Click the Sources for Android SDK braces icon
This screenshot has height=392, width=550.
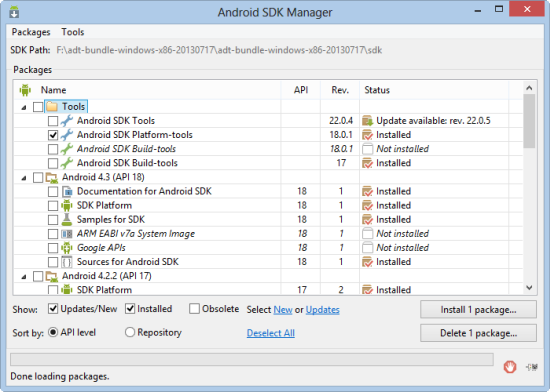point(67,262)
